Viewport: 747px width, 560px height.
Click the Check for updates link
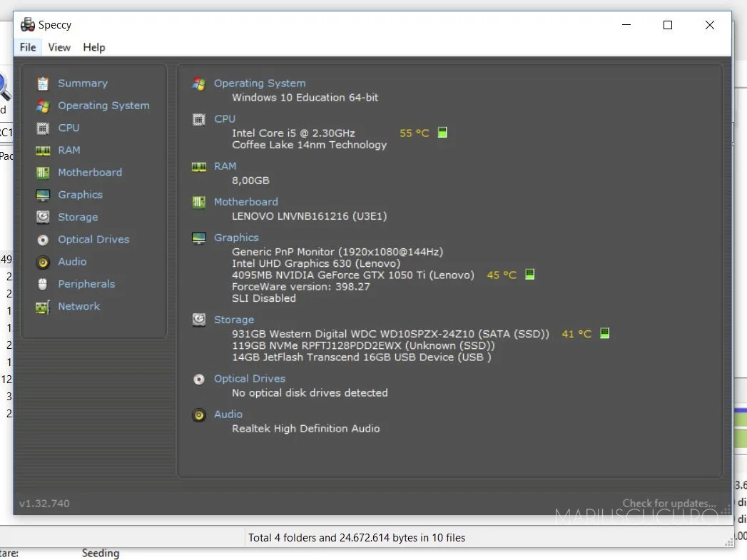pos(669,504)
